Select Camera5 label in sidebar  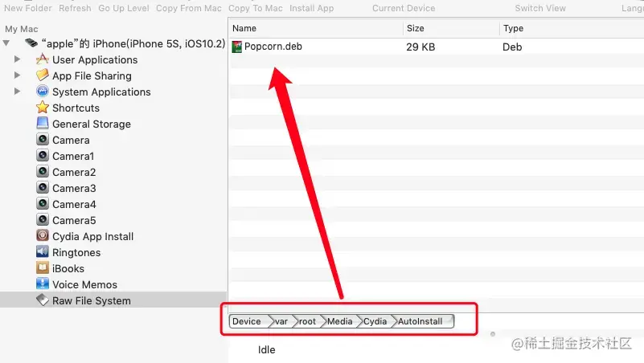74,220
